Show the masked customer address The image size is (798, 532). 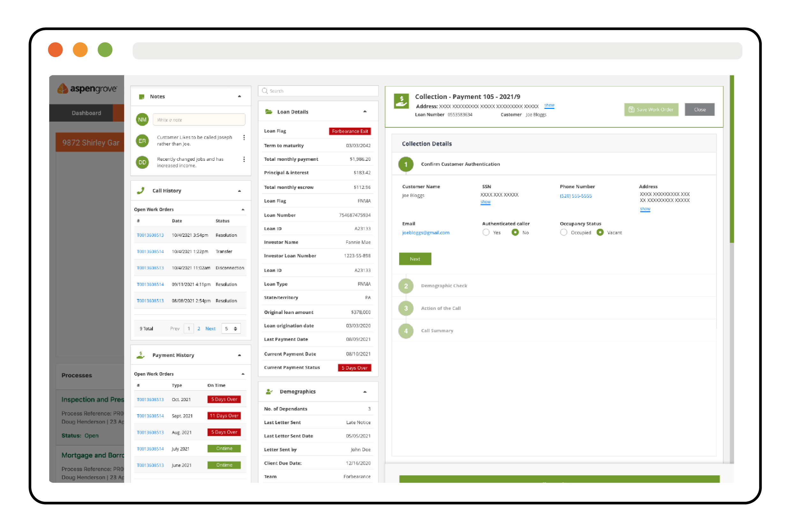pos(645,209)
